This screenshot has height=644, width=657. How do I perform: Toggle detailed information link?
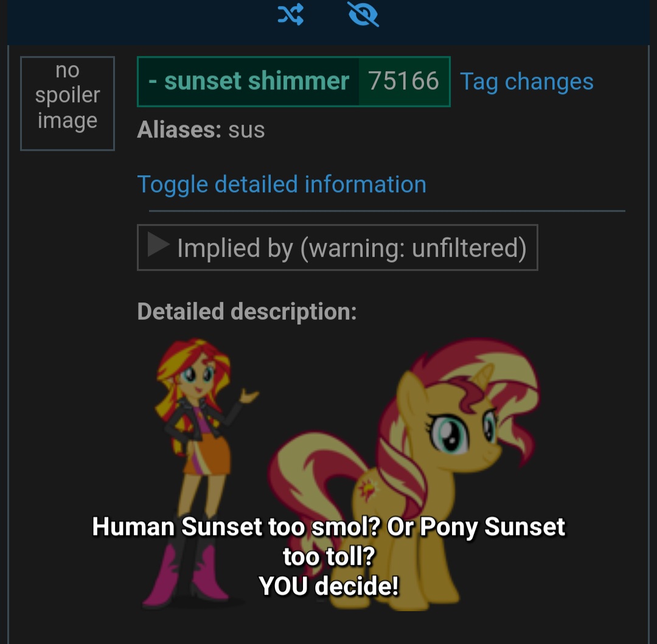click(x=282, y=184)
